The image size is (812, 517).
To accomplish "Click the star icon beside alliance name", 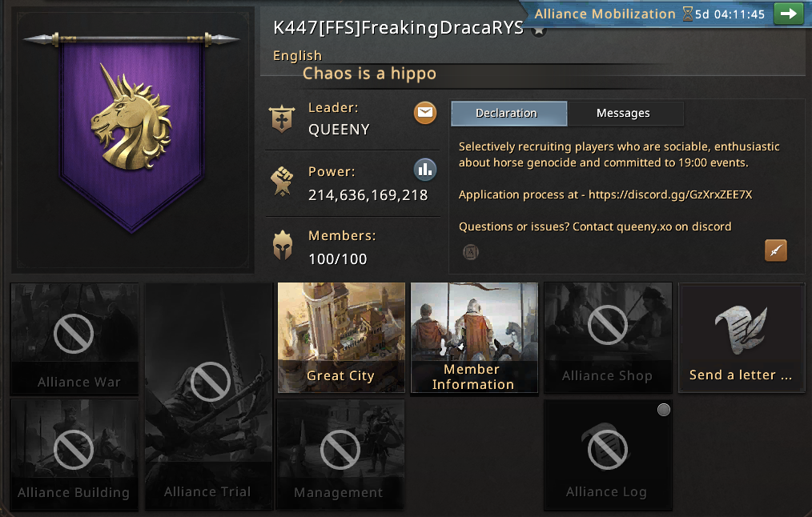I will tap(539, 30).
